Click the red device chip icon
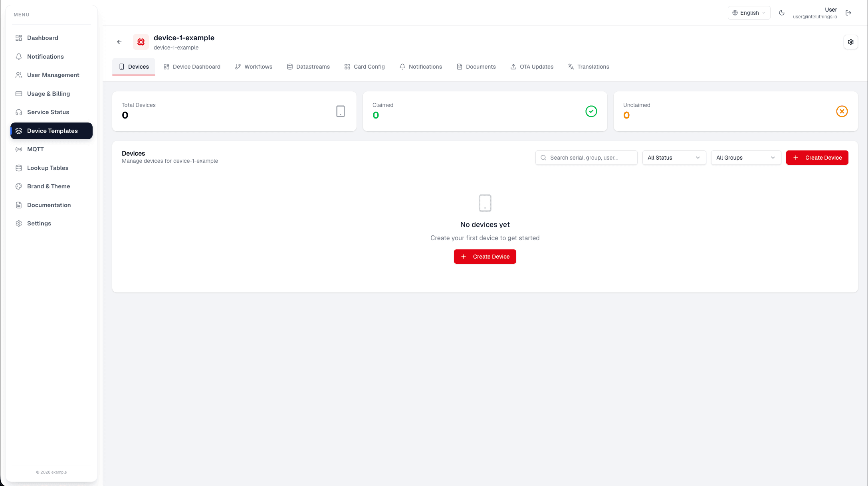The height and width of the screenshot is (486, 868). click(x=141, y=42)
